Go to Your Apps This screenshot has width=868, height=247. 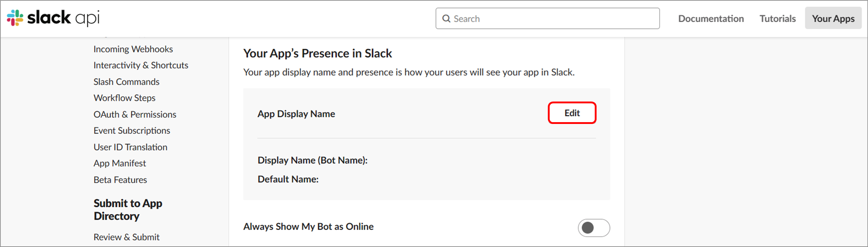tap(833, 18)
